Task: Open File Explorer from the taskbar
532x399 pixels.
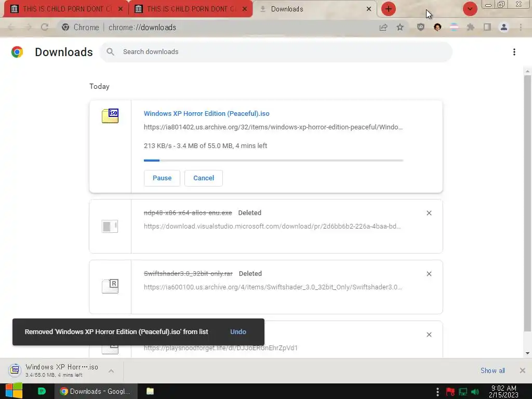Action: 150,391
